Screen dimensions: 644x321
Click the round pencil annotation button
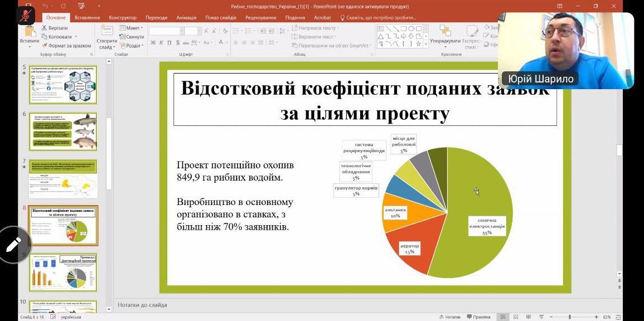coord(14,244)
